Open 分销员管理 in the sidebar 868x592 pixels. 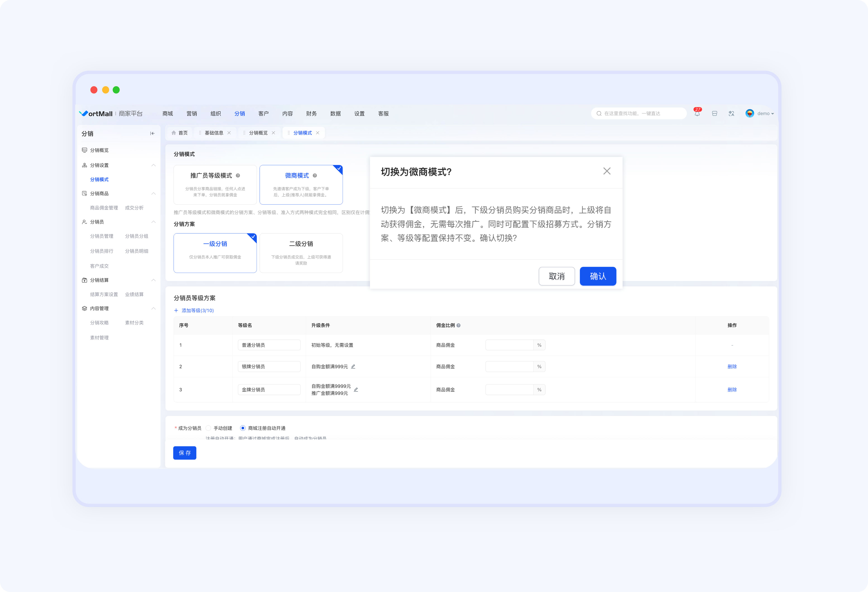[x=102, y=236]
